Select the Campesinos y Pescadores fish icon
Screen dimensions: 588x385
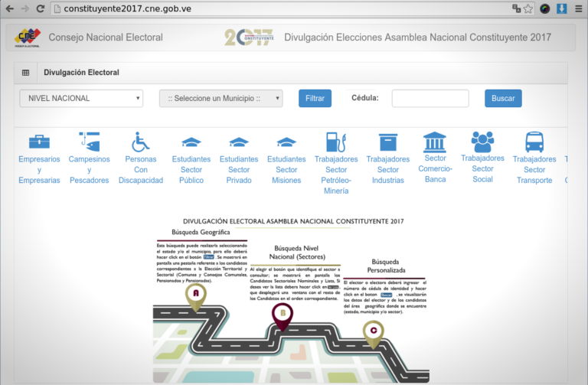pos(90,142)
